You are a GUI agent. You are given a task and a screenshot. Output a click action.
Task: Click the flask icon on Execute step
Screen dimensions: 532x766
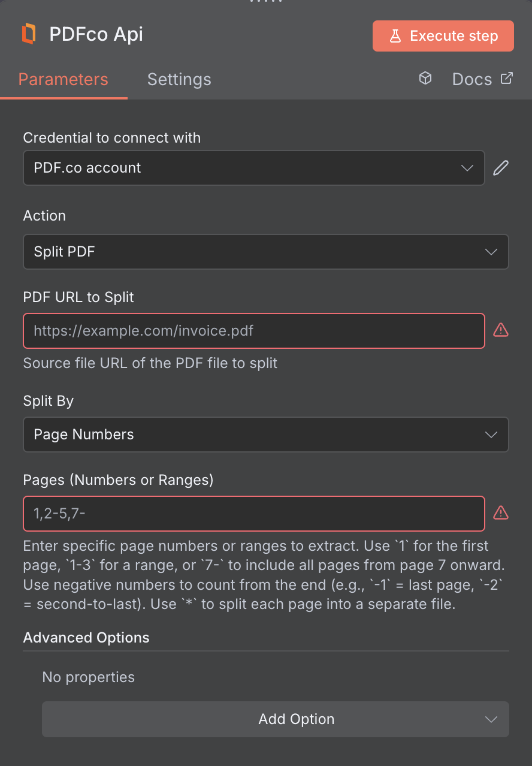[x=395, y=36]
